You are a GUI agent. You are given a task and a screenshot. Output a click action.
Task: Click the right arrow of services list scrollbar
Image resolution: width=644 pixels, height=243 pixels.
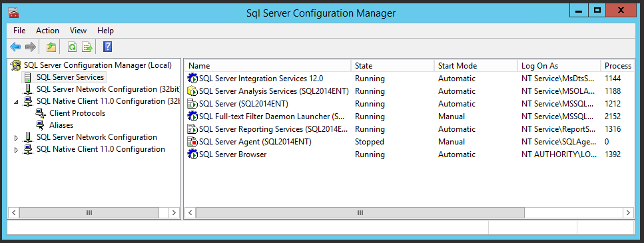pyautogui.click(x=629, y=212)
